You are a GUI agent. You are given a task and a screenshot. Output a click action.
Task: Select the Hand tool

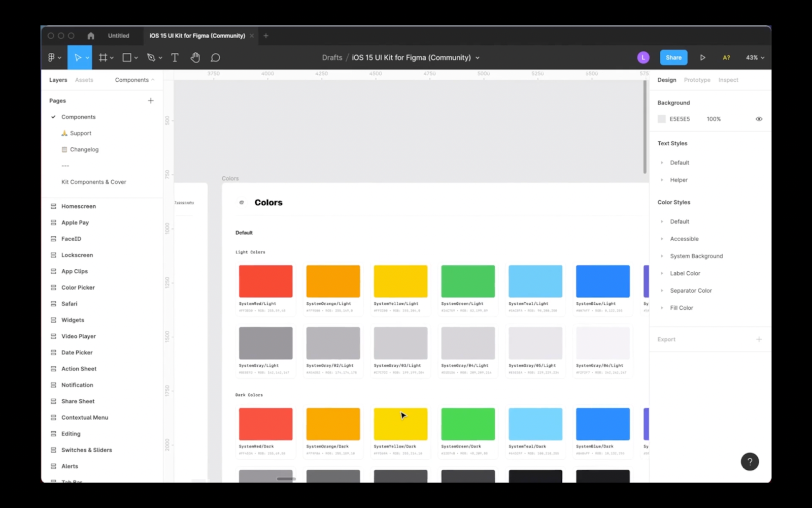195,57
